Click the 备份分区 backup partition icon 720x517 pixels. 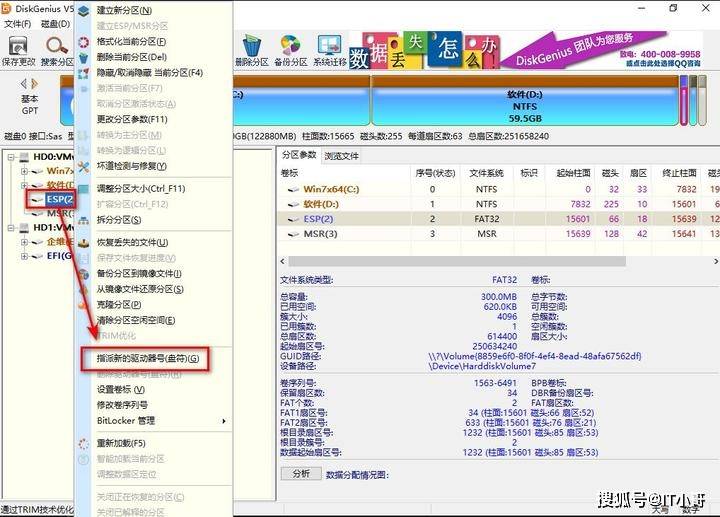[x=291, y=45]
